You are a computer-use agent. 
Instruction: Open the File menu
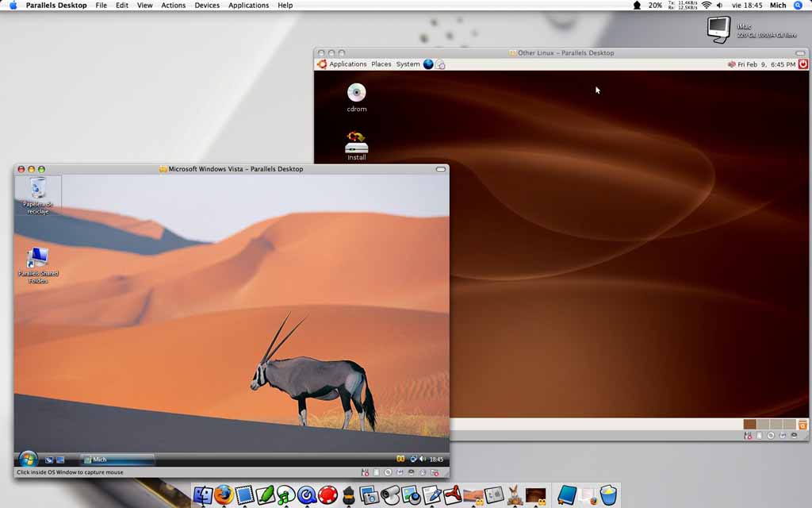101,6
